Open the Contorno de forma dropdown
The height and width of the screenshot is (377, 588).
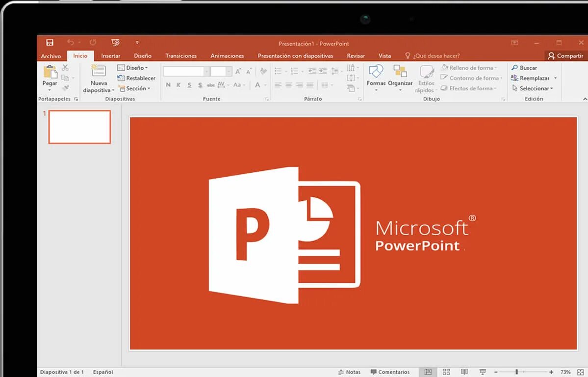[471, 78]
